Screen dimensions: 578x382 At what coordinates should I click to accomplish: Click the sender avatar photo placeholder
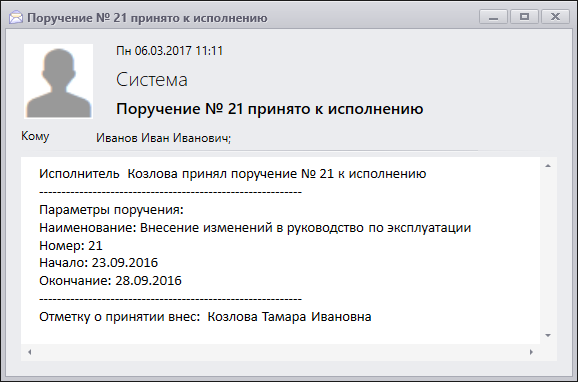(x=58, y=81)
